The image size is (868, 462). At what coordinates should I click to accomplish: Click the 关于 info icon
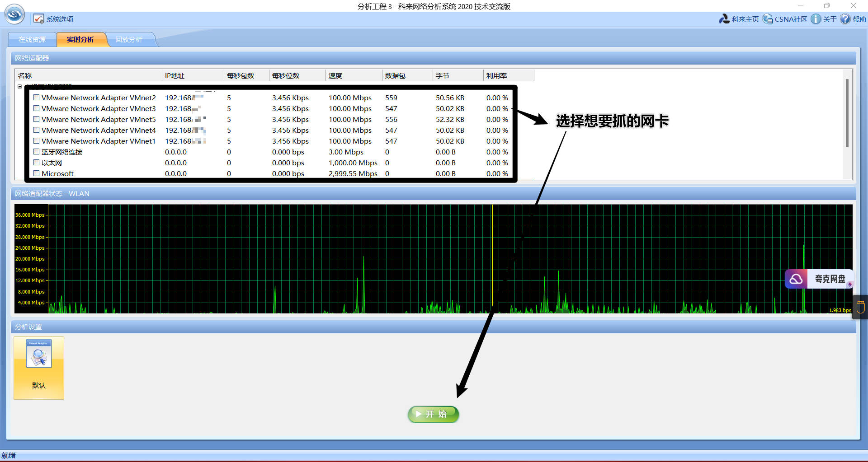pos(816,19)
